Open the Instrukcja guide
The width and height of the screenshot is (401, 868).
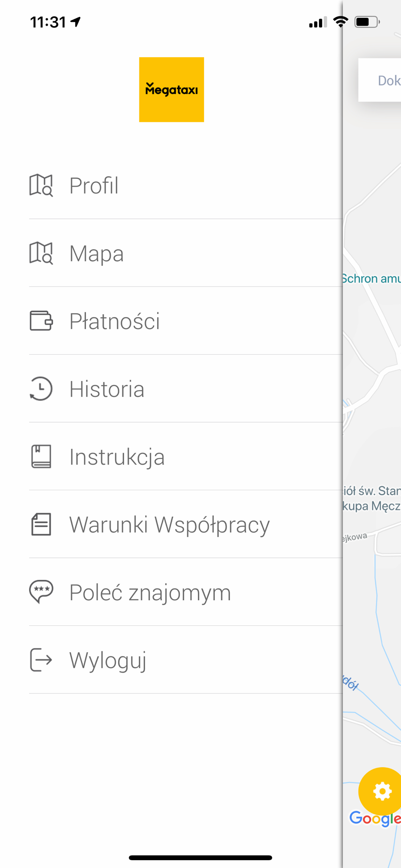point(186,457)
